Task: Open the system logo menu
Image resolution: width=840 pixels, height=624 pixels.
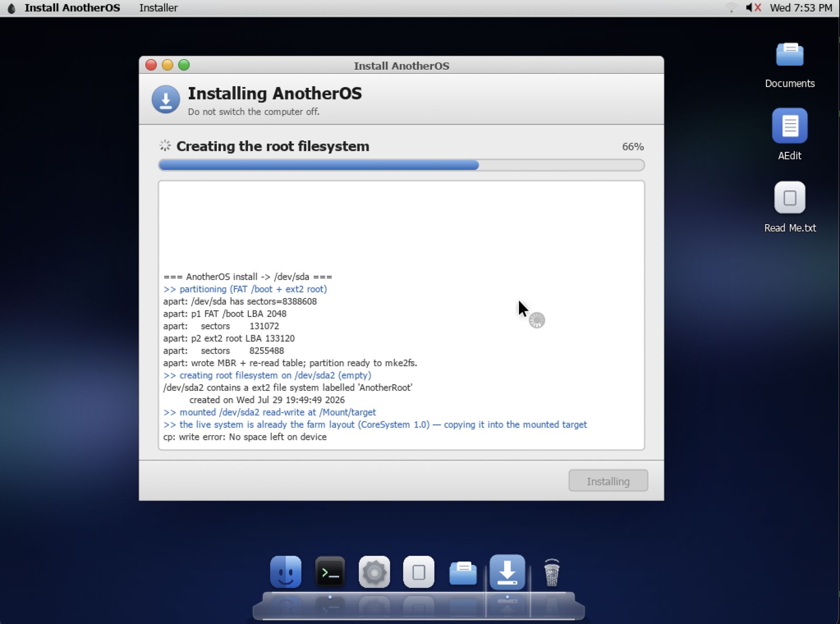Action: (x=12, y=8)
